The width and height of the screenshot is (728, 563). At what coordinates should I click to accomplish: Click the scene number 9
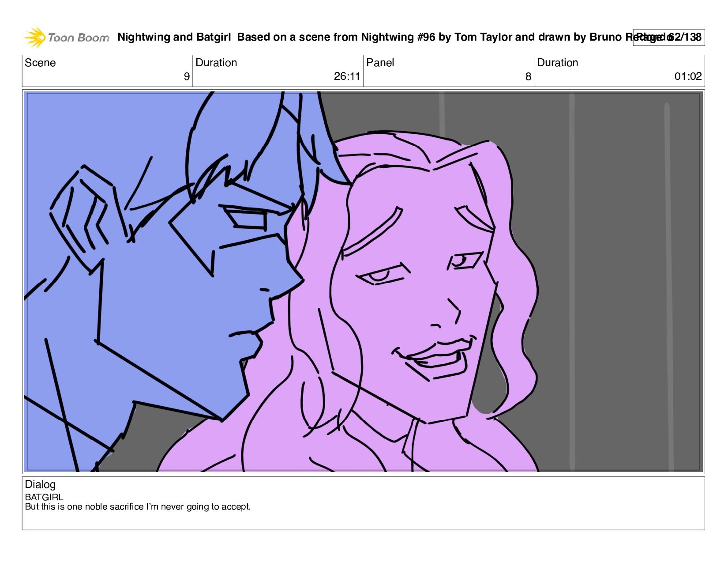187,77
